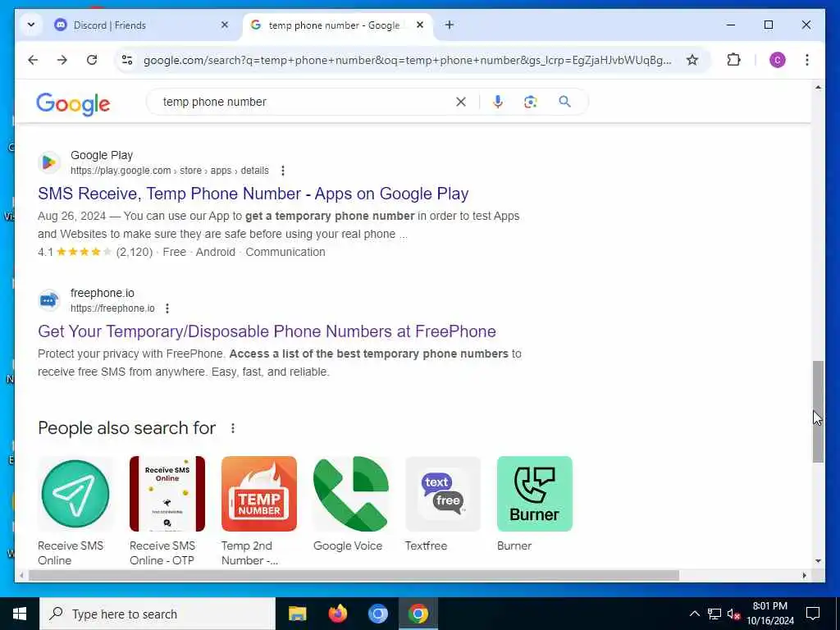840x630 pixels.
Task: Open the Chrome three-dot menu
Action: point(807,60)
